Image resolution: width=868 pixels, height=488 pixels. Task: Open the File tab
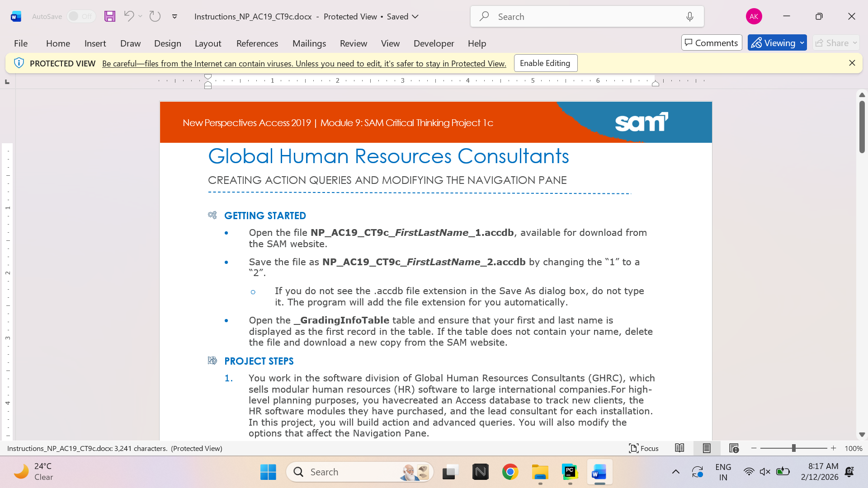tap(21, 43)
